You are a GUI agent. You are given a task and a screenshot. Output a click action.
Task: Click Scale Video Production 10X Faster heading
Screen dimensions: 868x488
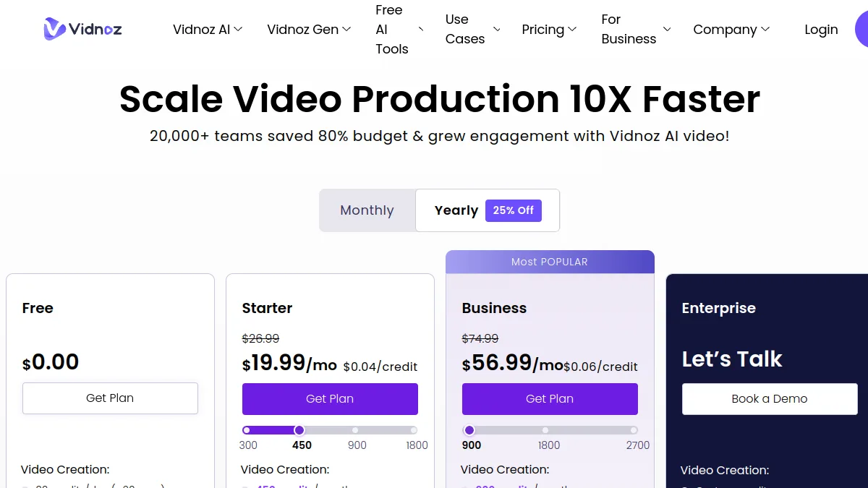(440, 99)
